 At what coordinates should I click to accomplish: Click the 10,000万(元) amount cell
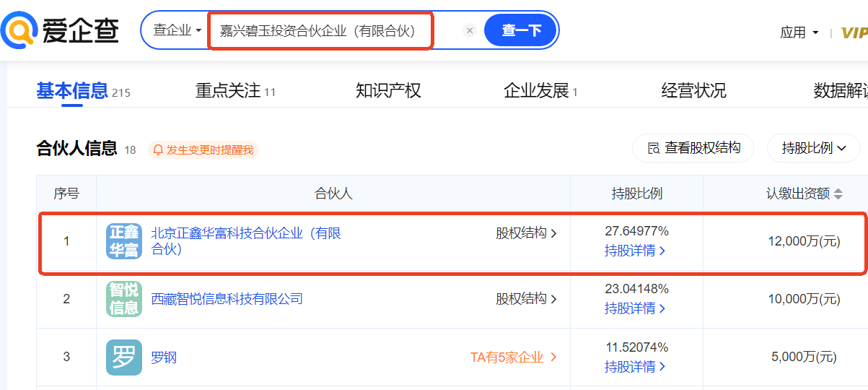tap(804, 299)
